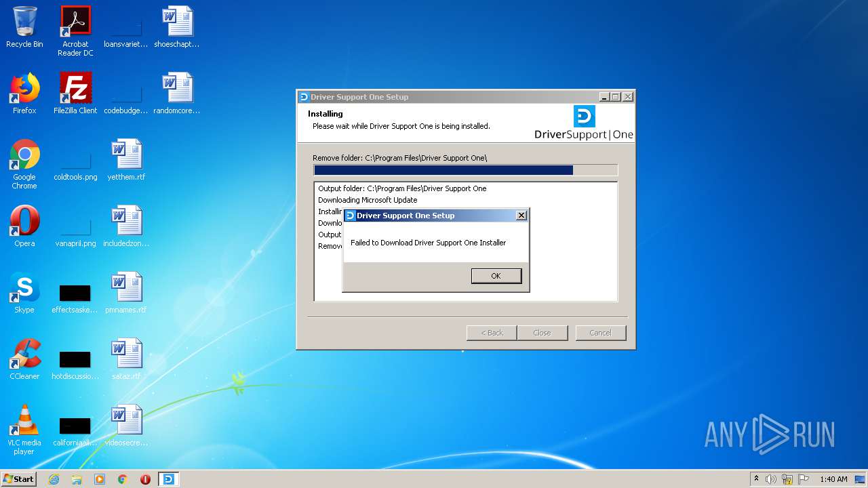This screenshot has width=868, height=488.
Task: Open the Start menu
Action: (18, 479)
